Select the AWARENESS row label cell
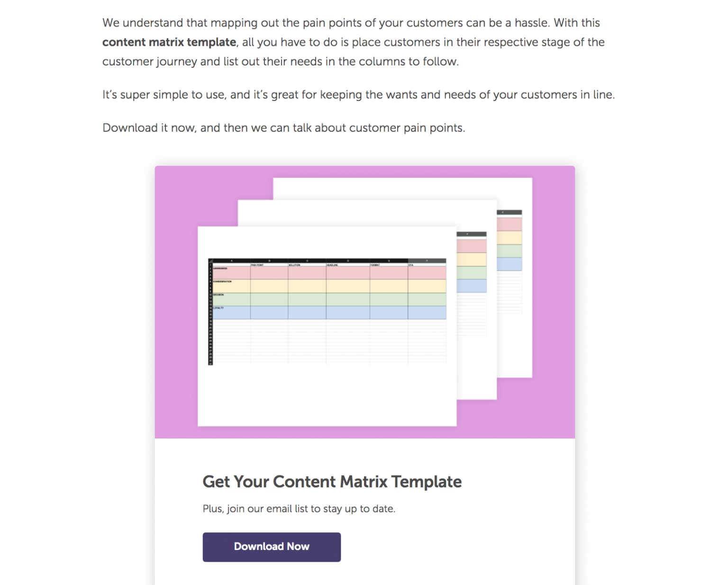Screen dimensions: 728x585 (220, 268)
